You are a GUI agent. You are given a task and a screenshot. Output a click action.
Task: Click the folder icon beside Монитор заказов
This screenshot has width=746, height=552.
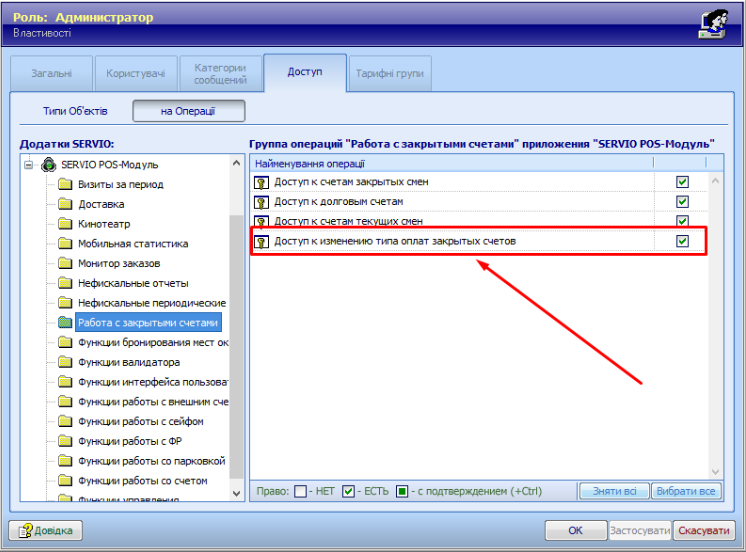click(x=65, y=263)
